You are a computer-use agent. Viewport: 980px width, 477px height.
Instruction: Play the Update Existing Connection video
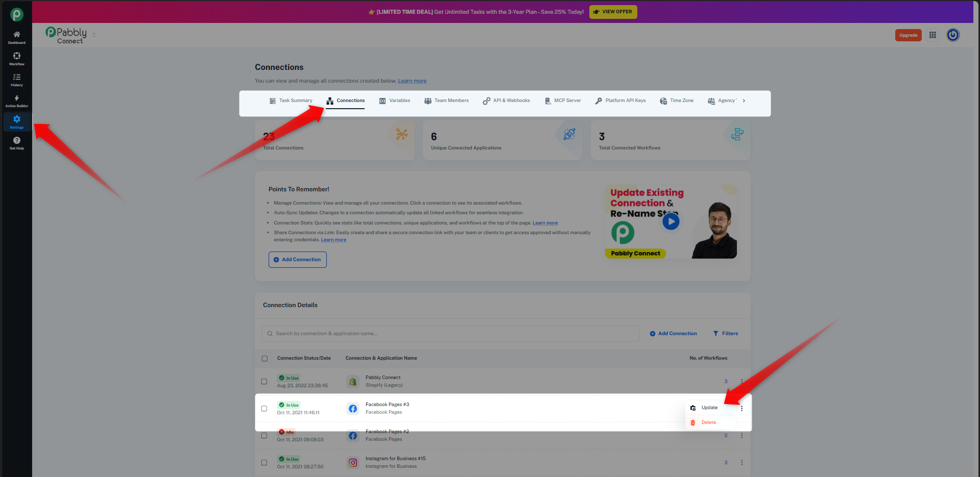(x=671, y=221)
